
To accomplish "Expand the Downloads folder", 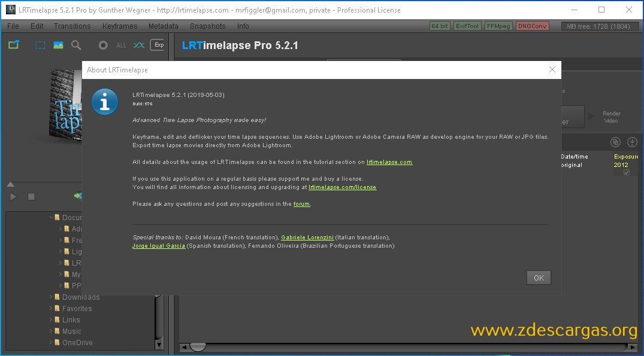I will point(51,297).
